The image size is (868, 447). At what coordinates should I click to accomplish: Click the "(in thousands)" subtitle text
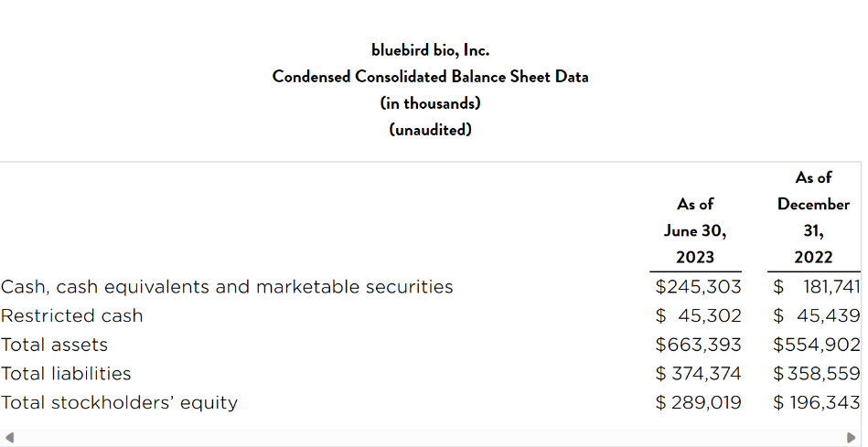[430, 103]
